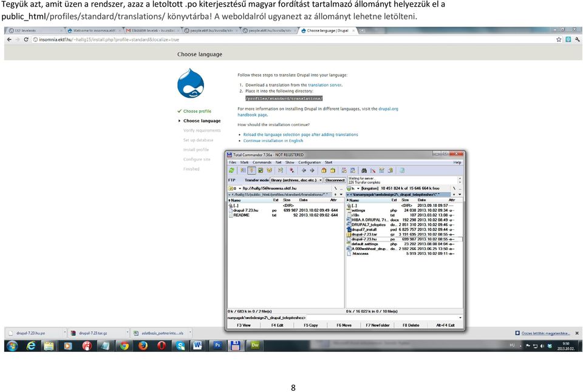The height and width of the screenshot is (392, 583).
Task: Click Continue installation in English link
Action: coord(273,141)
